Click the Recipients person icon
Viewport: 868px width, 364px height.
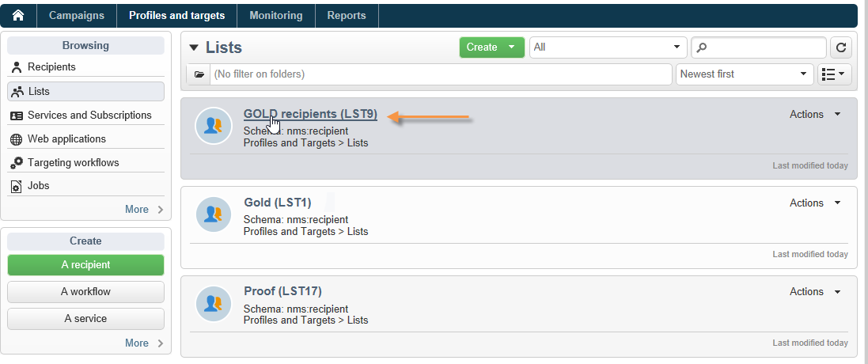tap(17, 67)
